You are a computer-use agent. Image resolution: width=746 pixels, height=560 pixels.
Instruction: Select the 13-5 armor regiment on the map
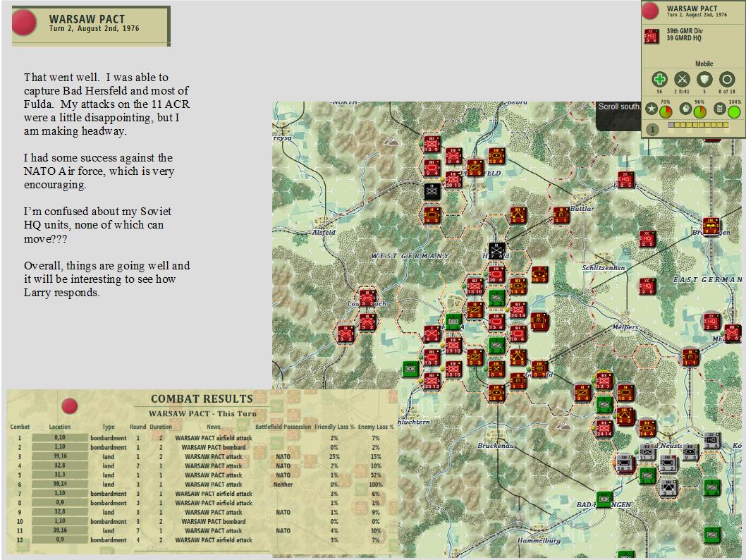click(432, 358)
